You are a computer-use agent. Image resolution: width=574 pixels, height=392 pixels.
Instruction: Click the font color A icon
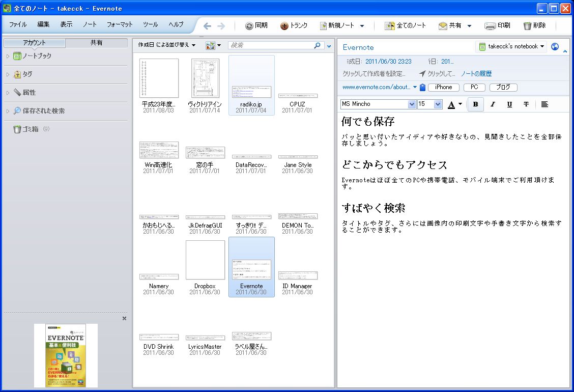pyautogui.click(x=451, y=104)
